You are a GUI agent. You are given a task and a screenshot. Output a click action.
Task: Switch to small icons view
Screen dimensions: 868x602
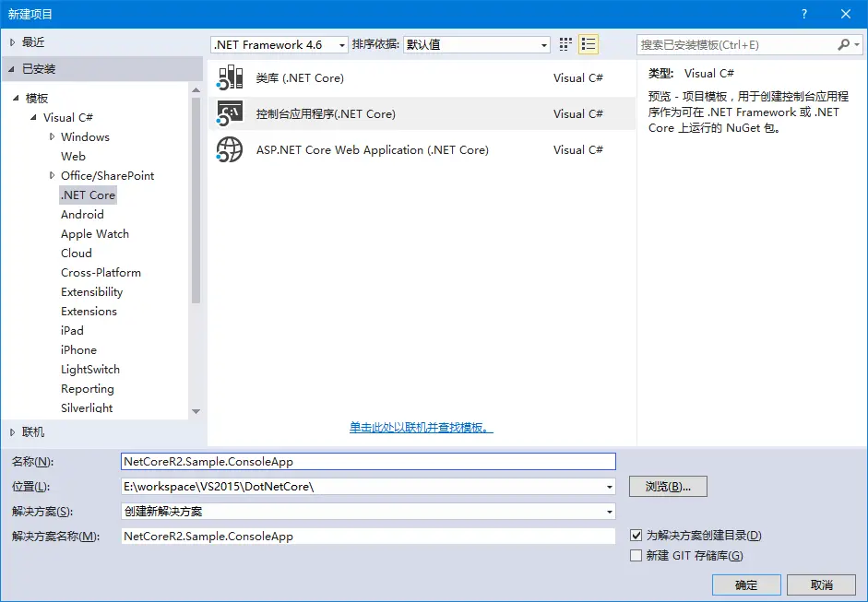pyautogui.click(x=565, y=44)
